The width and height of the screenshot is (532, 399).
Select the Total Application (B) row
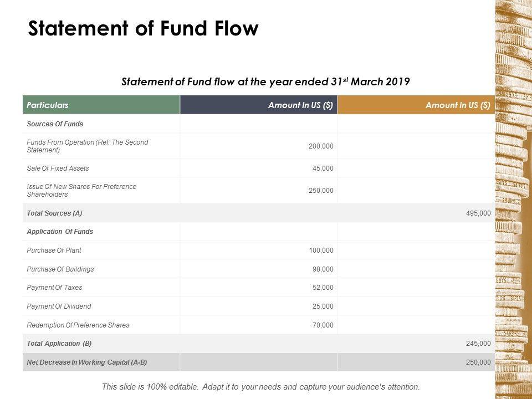coord(59,344)
